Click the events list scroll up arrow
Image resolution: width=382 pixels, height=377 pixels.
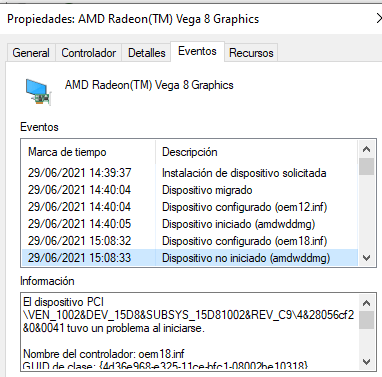point(366,149)
